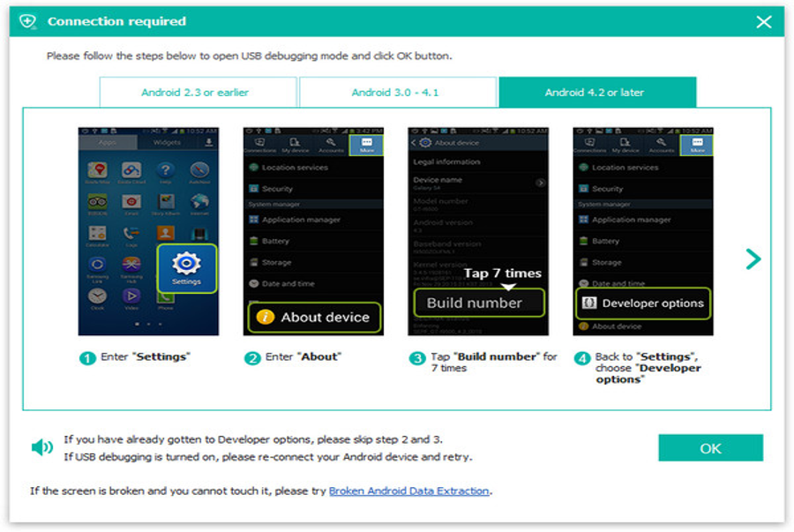Screen dimensions: 794x532
Task: Click the green step 3 number badge
Action: [x=416, y=357]
